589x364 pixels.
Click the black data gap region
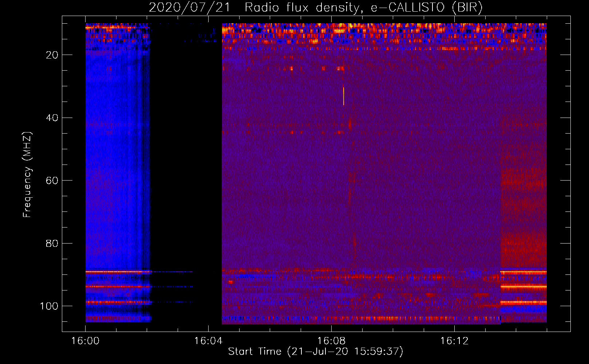point(186,173)
